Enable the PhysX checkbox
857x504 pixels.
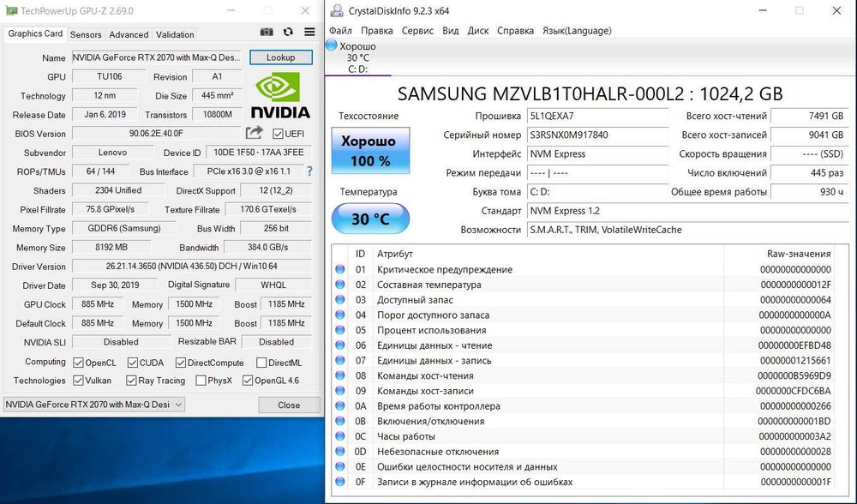tap(201, 381)
